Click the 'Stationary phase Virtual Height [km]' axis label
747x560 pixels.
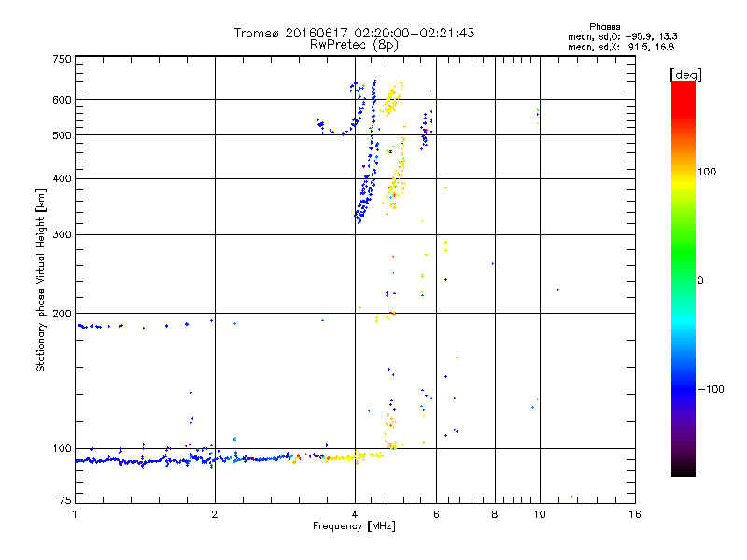pos(41,280)
